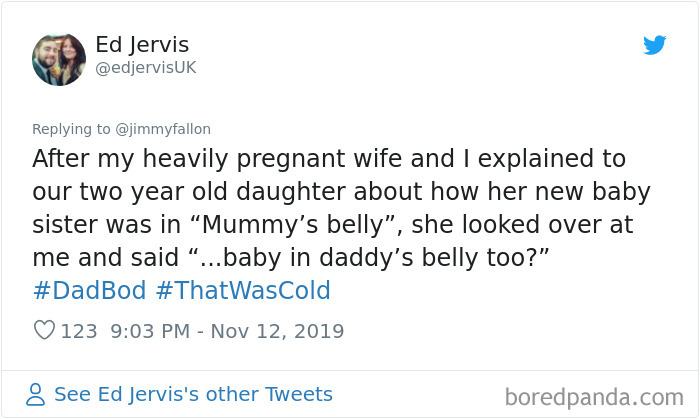Open the @jimmyfallon mention
The image size is (700, 419).
(159, 129)
